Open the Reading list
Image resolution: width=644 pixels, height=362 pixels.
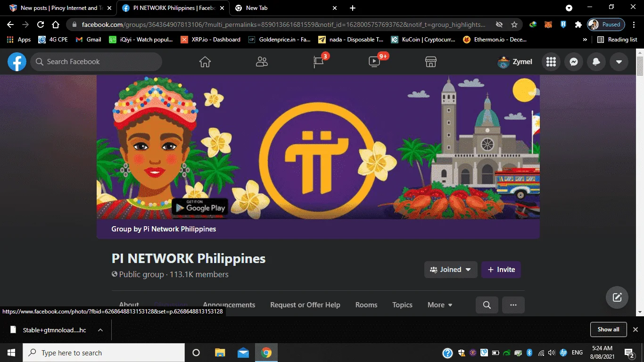pos(617,40)
